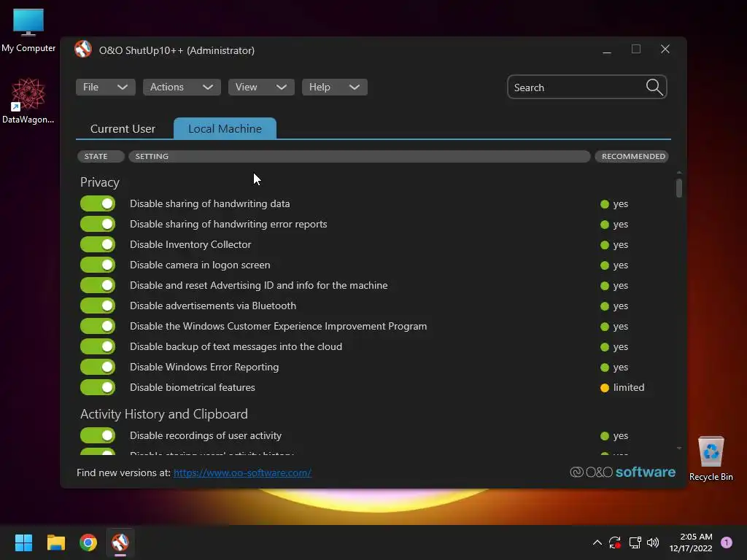
Task: Toggle Disable sharing of handwriting data
Action: pyautogui.click(x=98, y=203)
